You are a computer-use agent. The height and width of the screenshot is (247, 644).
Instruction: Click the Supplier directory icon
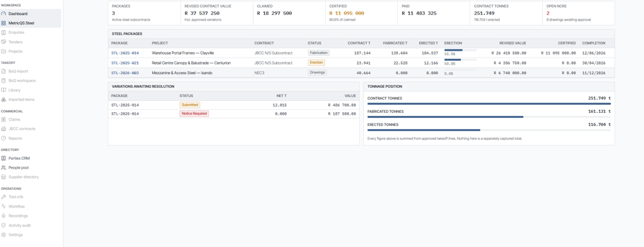pyautogui.click(x=4, y=177)
